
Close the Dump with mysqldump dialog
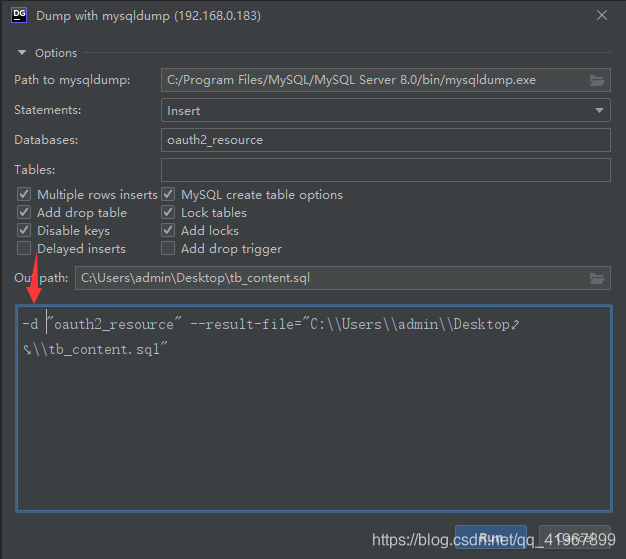[x=602, y=15]
